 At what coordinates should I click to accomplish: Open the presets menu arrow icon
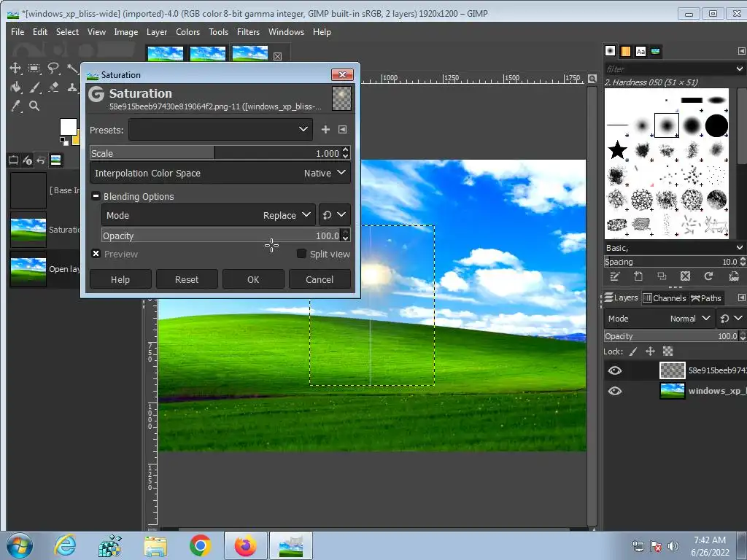pyautogui.click(x=343, y=130)
